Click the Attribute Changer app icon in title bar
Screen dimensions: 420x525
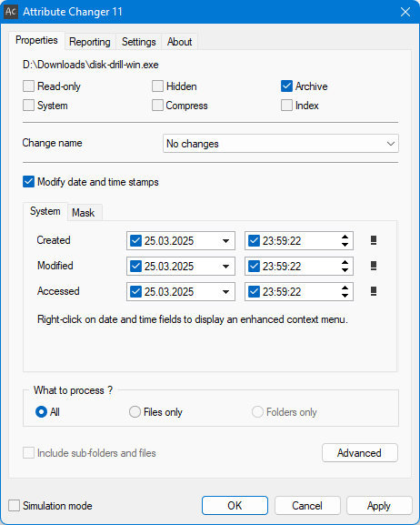click(x=10, y=12)
